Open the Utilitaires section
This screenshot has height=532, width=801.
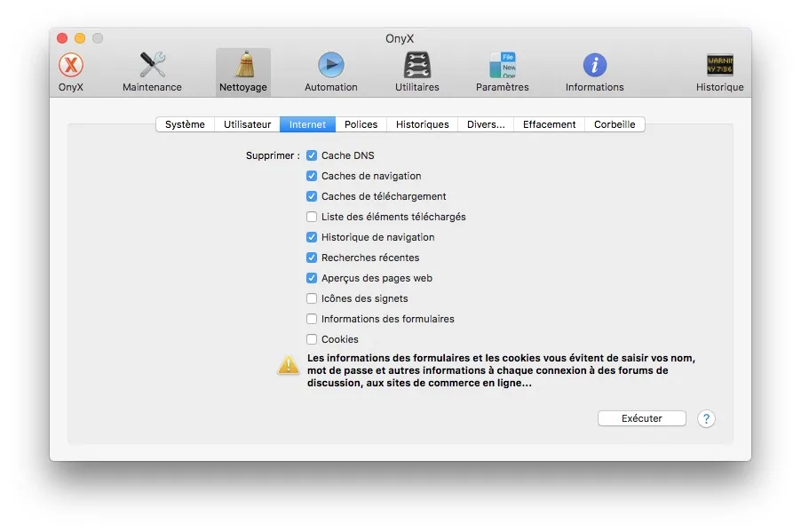click(416, 72)
